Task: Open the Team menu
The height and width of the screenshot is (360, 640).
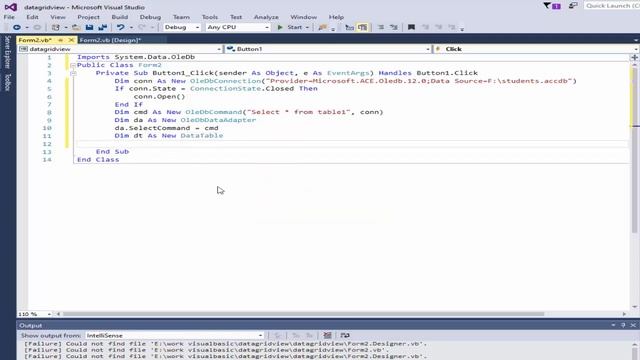Action: 181,17
